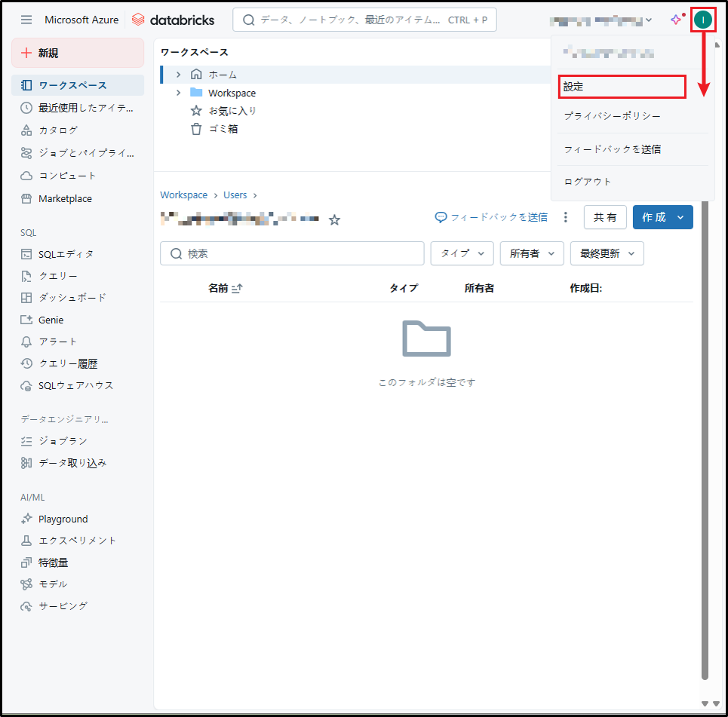
Task: Click the global search box in header
Action: 364,20
